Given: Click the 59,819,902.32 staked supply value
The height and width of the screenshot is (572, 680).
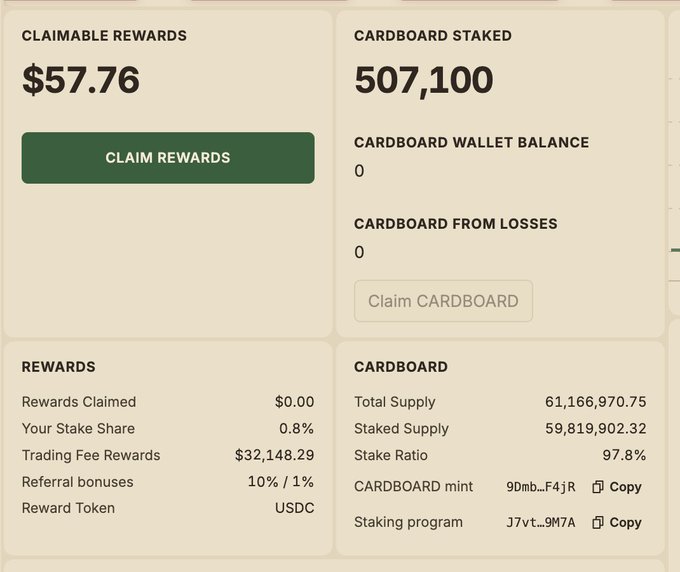Looking at the screenshot, I should point(595,428).
